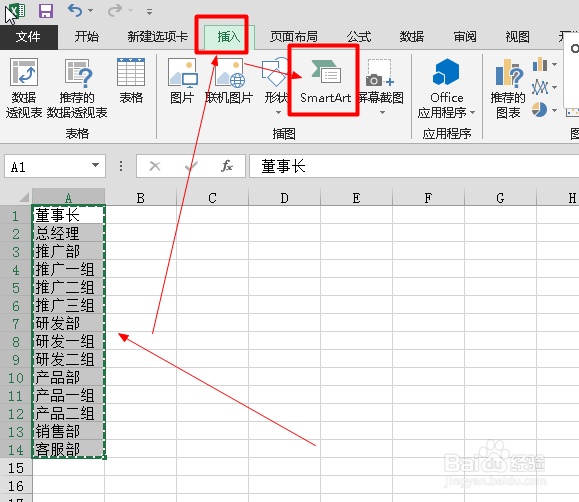
Task: Click the Redo arrow icon
Action: pyautogui.click(x=114, y=10)
